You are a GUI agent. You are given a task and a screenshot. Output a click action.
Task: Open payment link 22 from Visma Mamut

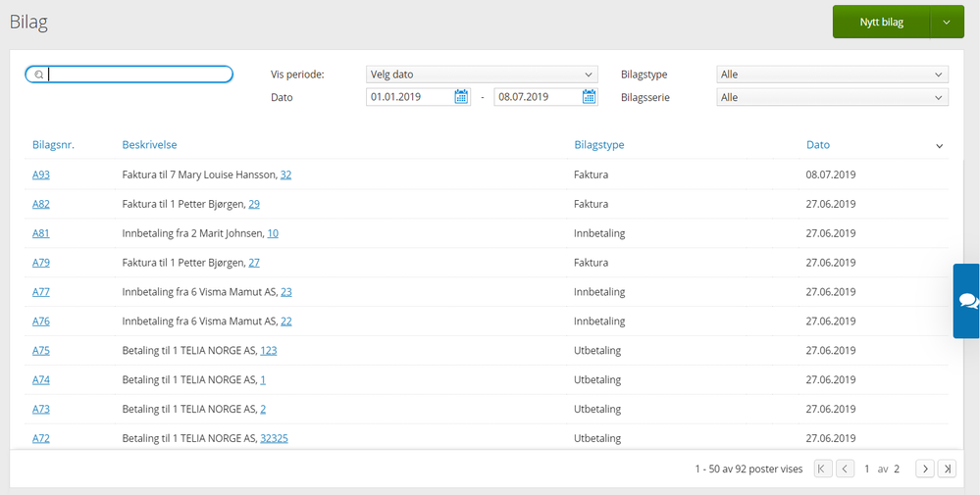click(286, 322)
